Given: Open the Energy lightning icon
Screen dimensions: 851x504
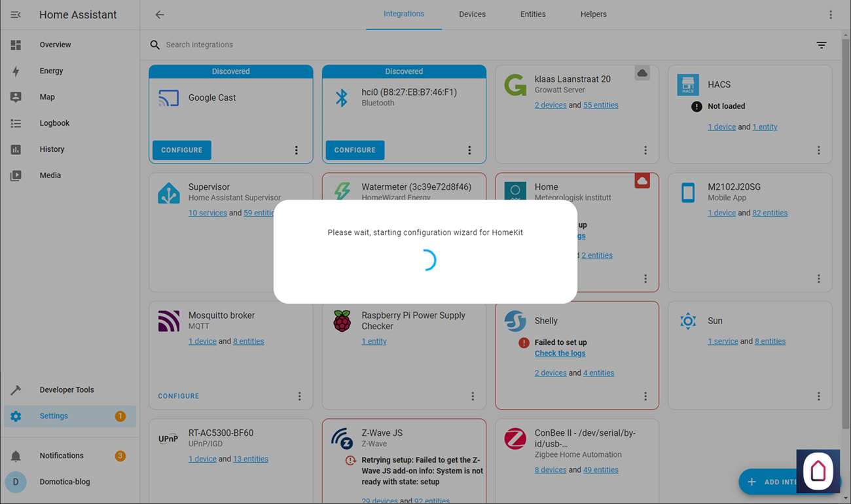Looking at the screenshot, I should (16, 71).
